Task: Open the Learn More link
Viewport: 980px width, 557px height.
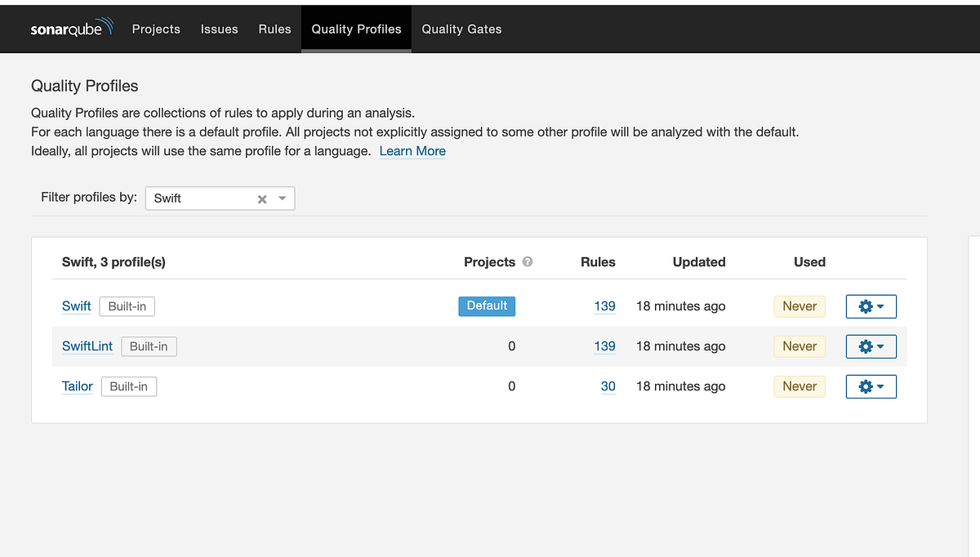Action: pyautogui.click(x=412, y=151)
